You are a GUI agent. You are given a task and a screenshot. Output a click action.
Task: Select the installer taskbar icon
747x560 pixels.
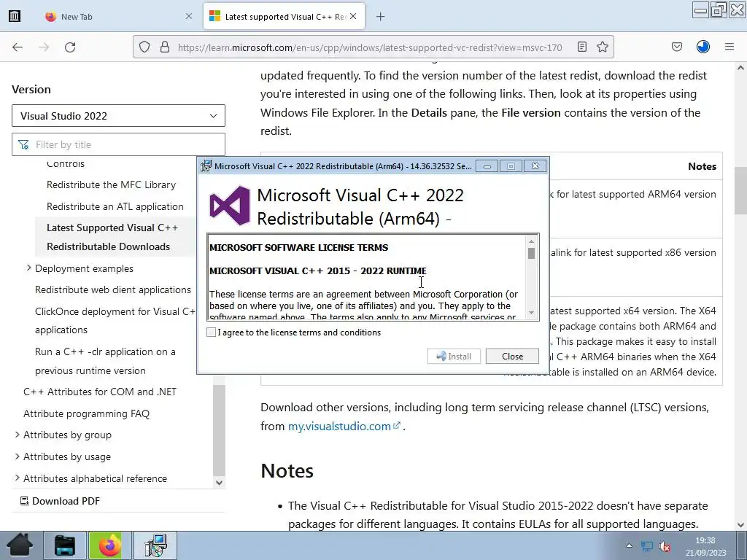point(155,545)
